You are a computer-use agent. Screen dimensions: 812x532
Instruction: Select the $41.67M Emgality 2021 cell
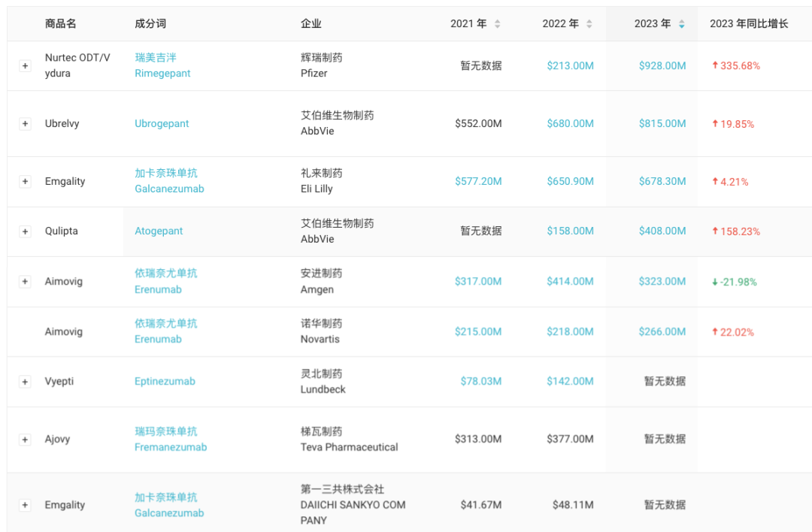(481, 504)
